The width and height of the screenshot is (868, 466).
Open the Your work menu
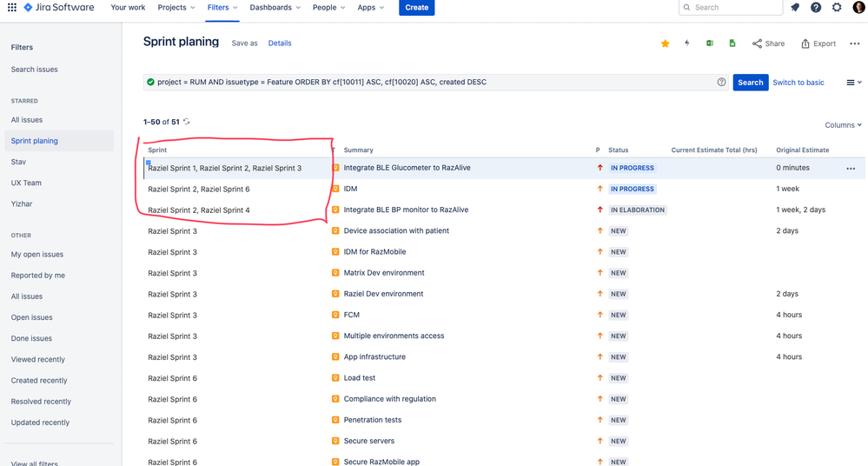click(x=128, y=7)
